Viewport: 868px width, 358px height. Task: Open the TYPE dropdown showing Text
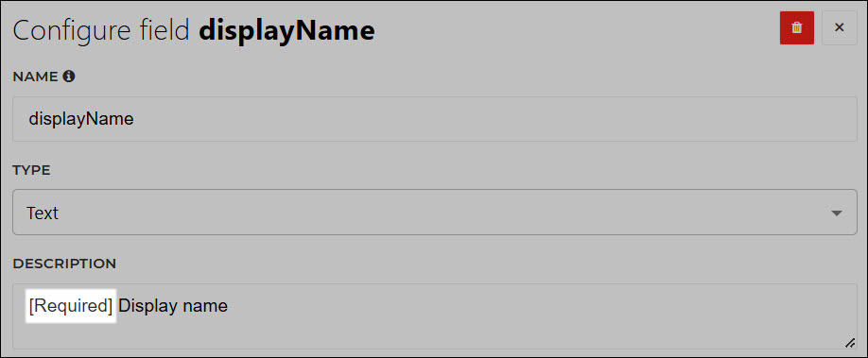(435, 213)
